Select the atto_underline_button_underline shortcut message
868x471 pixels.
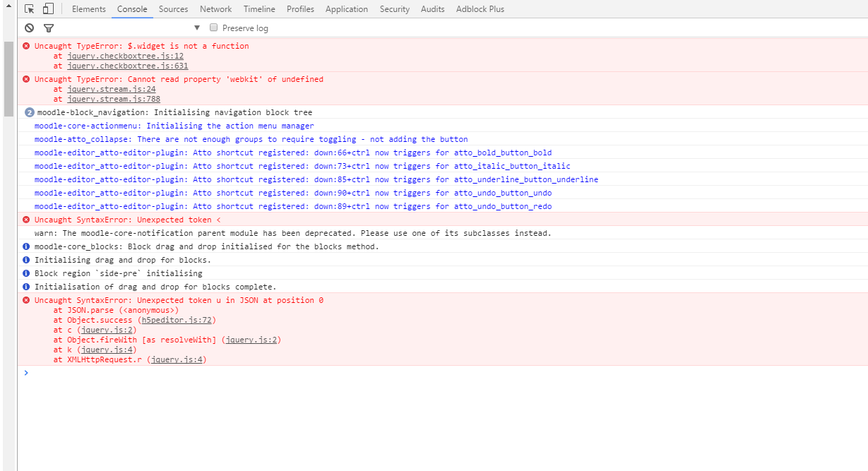click(316, 179)
